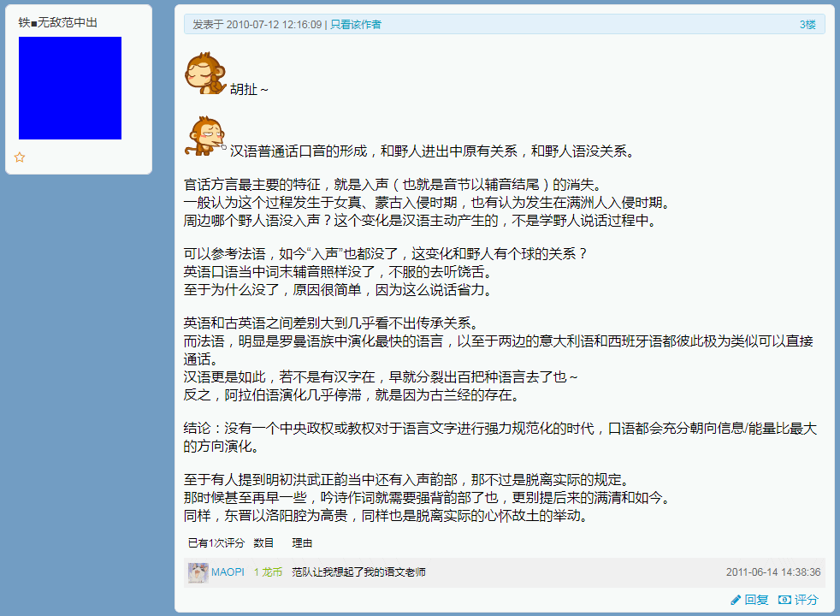
Task: Click the 理由 column header
Action: (x=302, y=543)
